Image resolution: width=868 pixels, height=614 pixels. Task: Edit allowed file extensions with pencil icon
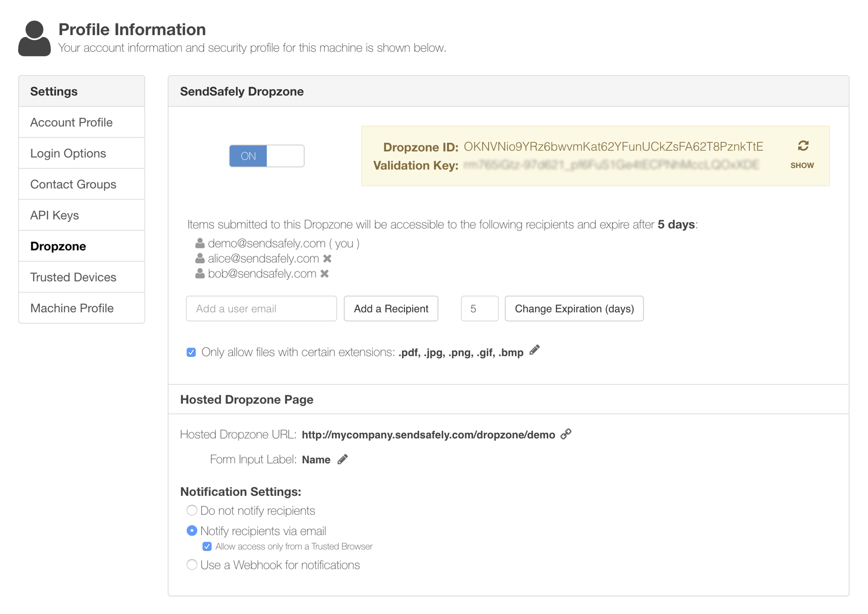coord(534,350)
